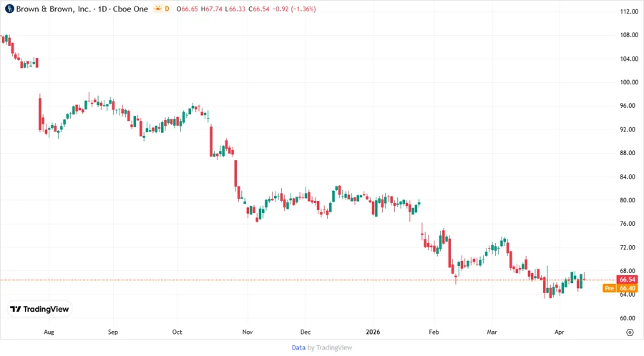
Task: Click the 84.00 price axis label
Action: coord(629,177)
